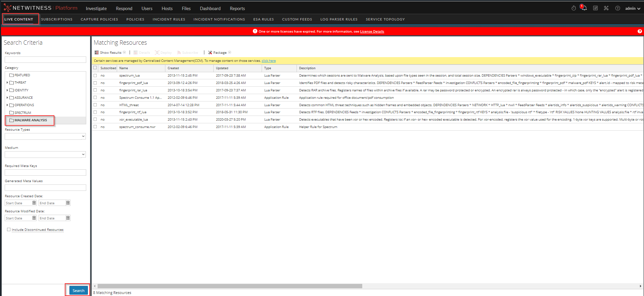Check the spectrum_lua row checkbox

click(95, 76)
